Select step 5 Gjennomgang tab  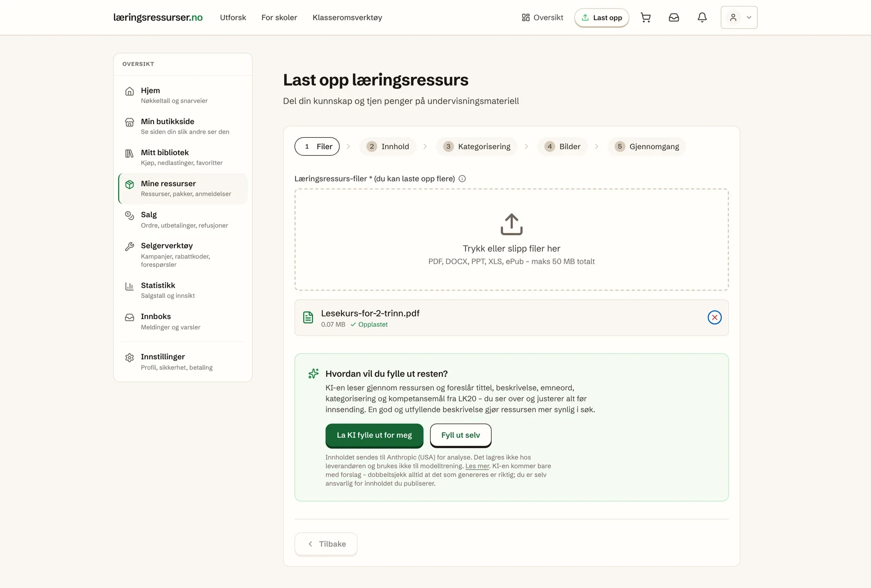(647, 146)
